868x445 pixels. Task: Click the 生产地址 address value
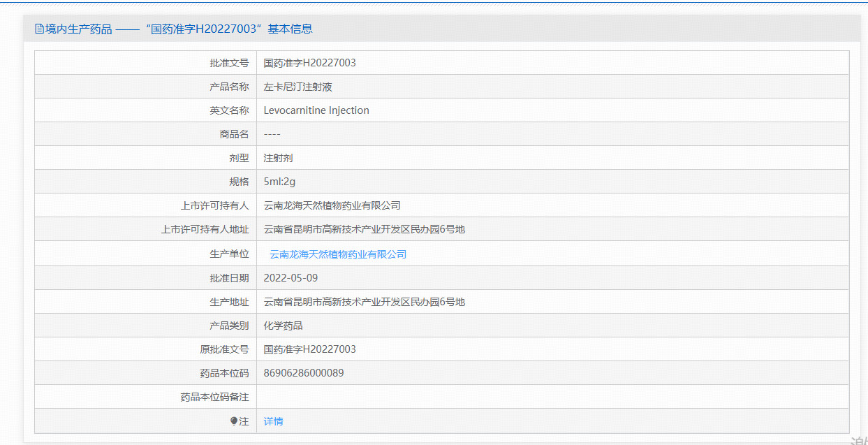point(364,302)
